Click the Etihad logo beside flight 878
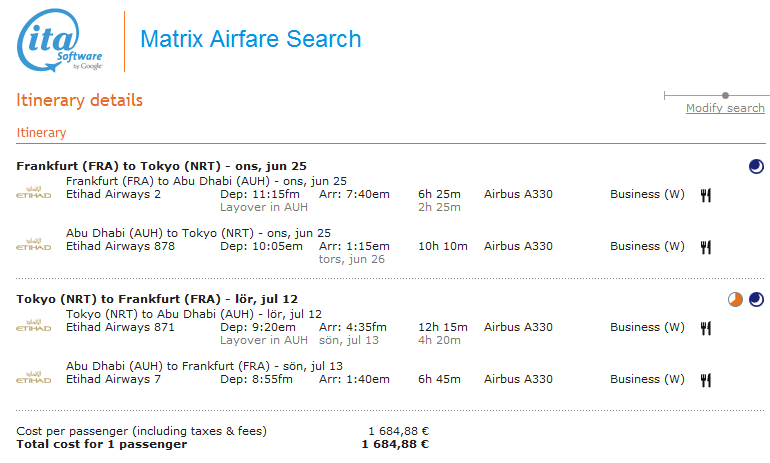 (34, 244)
